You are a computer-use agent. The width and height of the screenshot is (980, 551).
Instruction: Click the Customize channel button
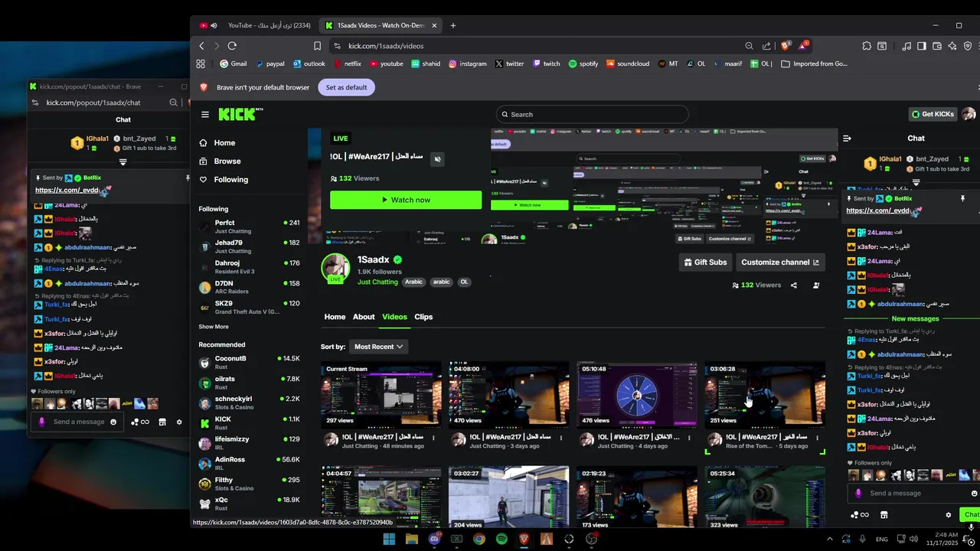point(780,262)
